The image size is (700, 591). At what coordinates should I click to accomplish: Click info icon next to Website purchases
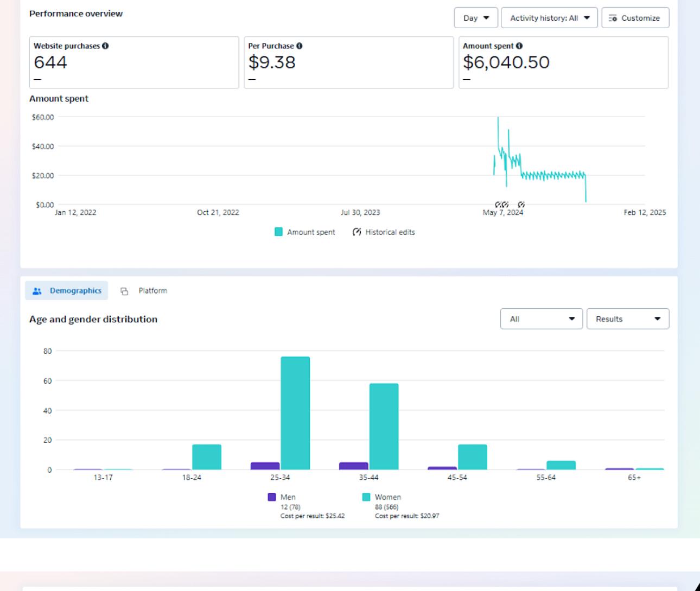click(105, 46)
